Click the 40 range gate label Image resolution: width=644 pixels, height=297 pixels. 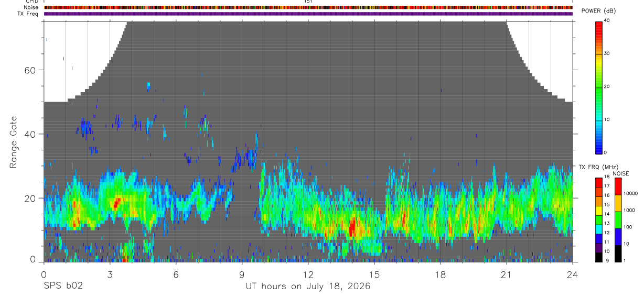tap(33, 134)
